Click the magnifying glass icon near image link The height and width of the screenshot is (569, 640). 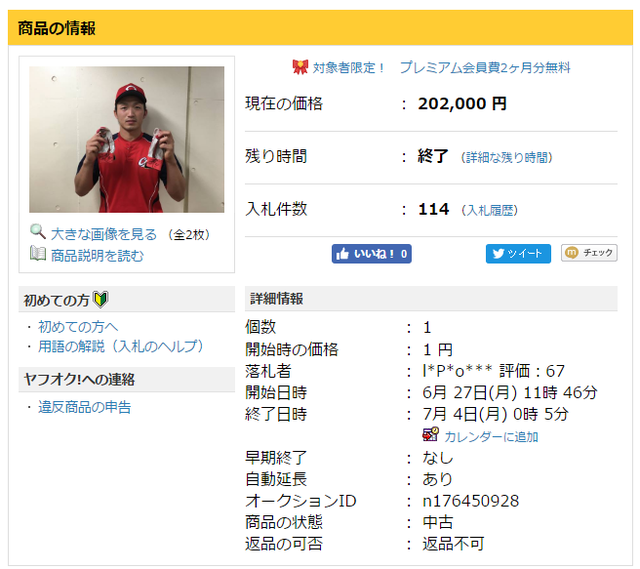click(38, 231)
